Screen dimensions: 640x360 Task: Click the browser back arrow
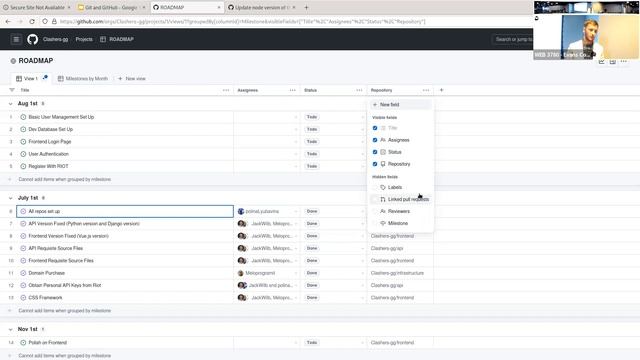click(8, 21)
